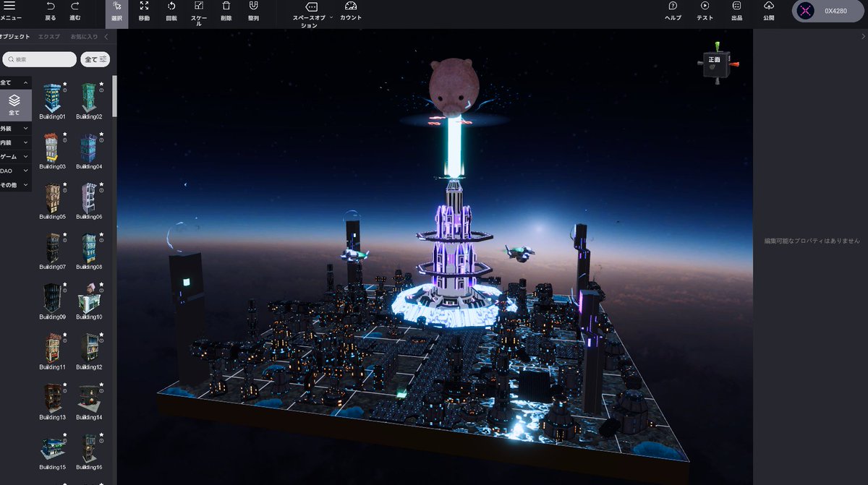Expand the ゲーム category
868x485 pixels.
[x=16, y=156]
